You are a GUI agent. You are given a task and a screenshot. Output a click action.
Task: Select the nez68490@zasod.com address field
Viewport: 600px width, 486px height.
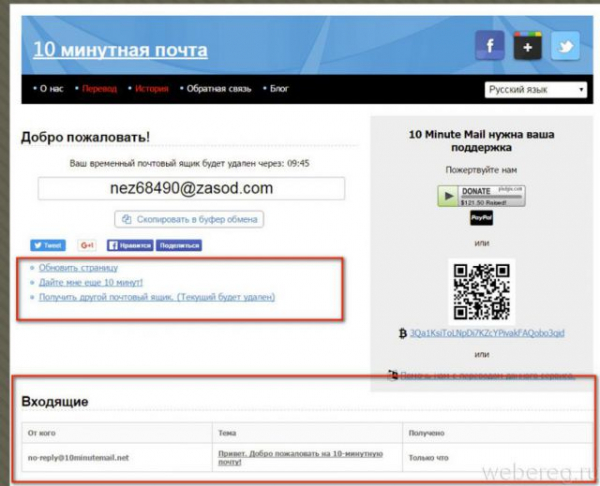(191, 188)
